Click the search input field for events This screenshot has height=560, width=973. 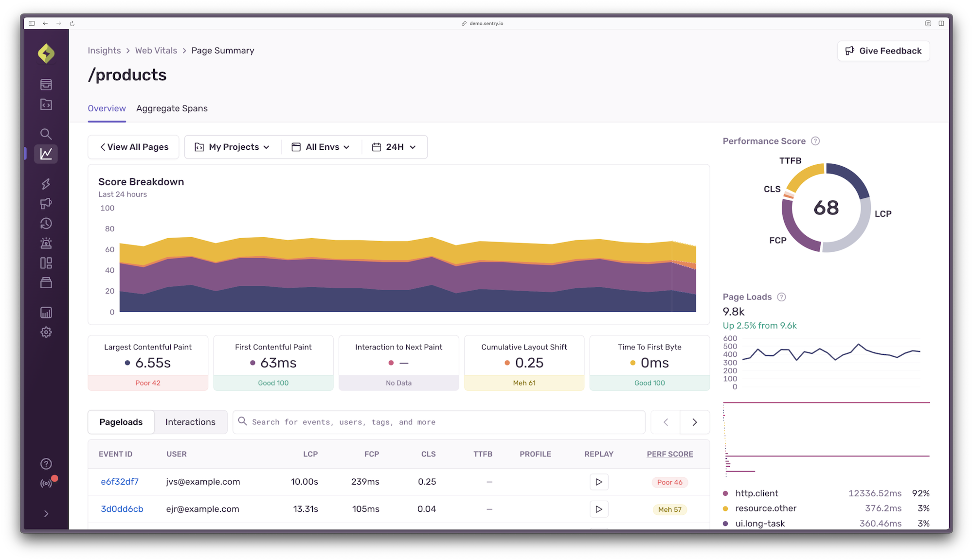[x=439, y=422]
